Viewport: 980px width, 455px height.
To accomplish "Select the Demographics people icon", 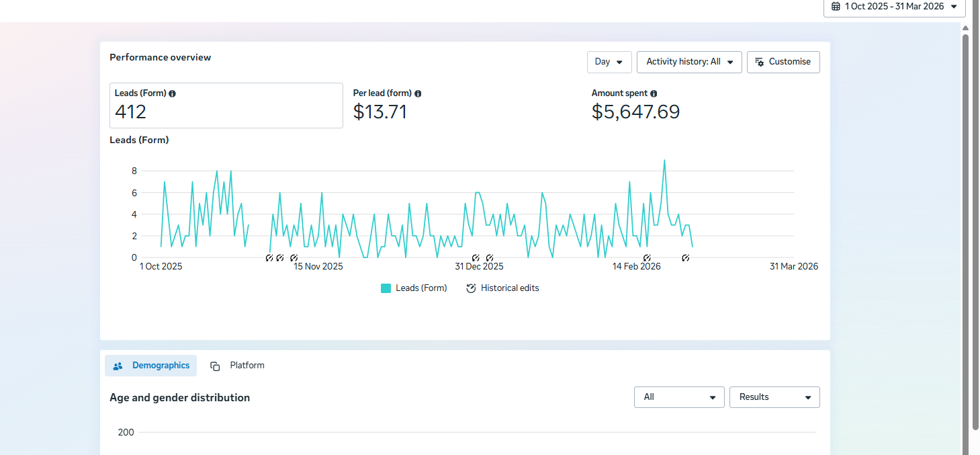I will (118, 366).
